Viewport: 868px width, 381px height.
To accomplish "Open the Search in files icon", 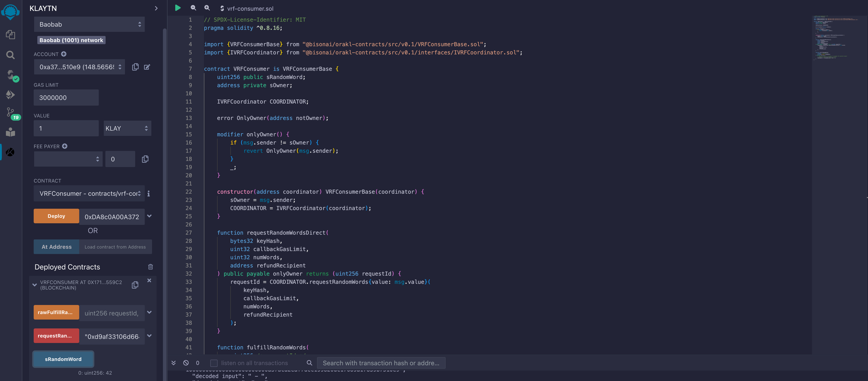I will (x=10, y=55).
